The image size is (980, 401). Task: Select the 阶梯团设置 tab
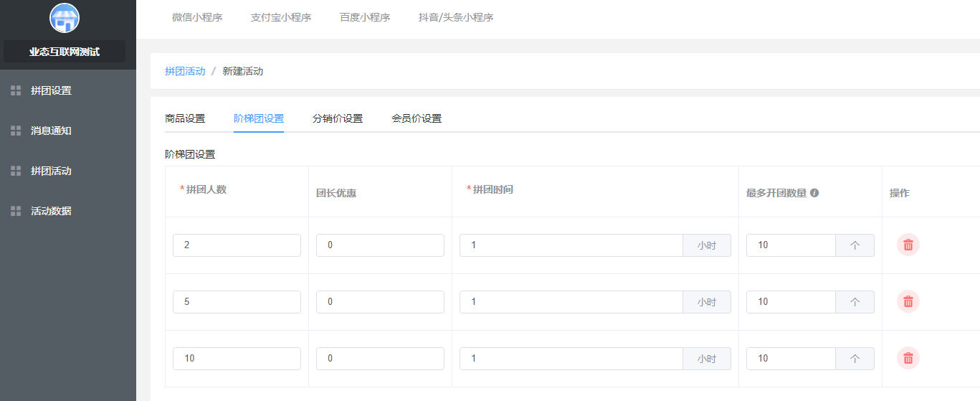[x=259, y=118]
